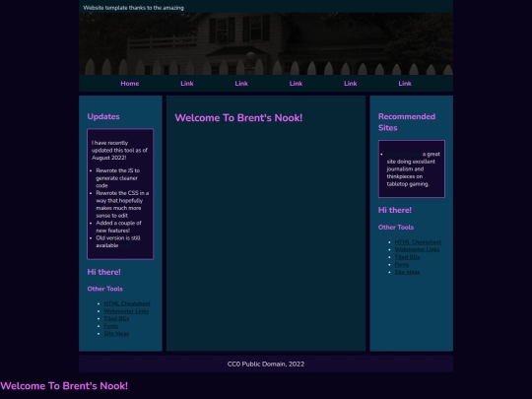The image size is (532, 399).
Task: Click 'Hi there!' heading under Recommended Sites
Action: point(395,211)
